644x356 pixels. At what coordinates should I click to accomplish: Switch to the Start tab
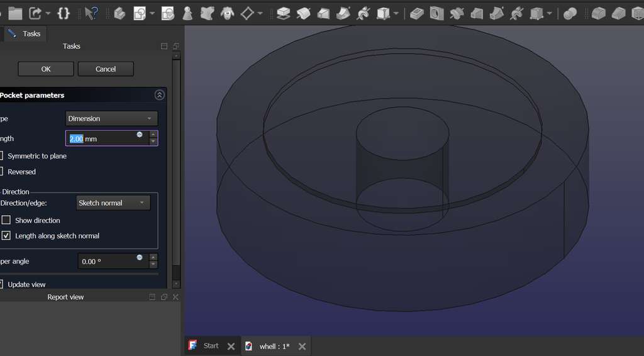(211, 346)
